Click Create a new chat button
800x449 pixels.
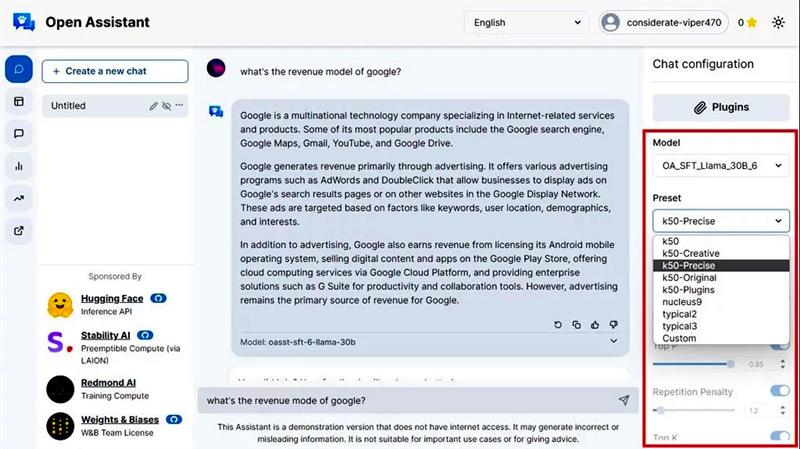coord(115,71)
